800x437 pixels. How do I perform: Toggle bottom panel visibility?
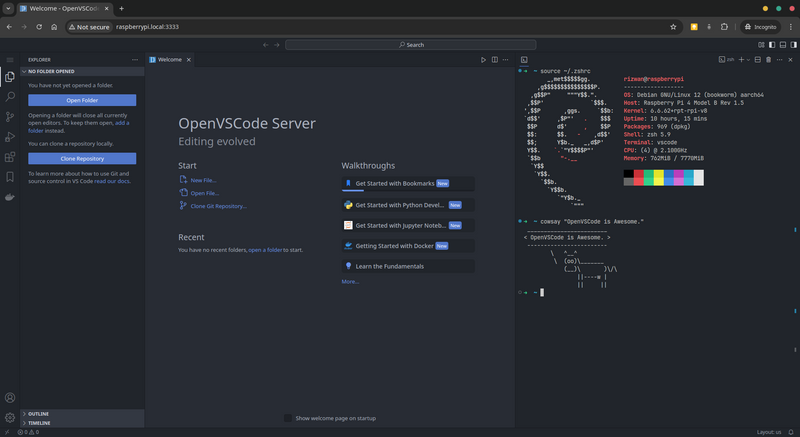point(783,45)
